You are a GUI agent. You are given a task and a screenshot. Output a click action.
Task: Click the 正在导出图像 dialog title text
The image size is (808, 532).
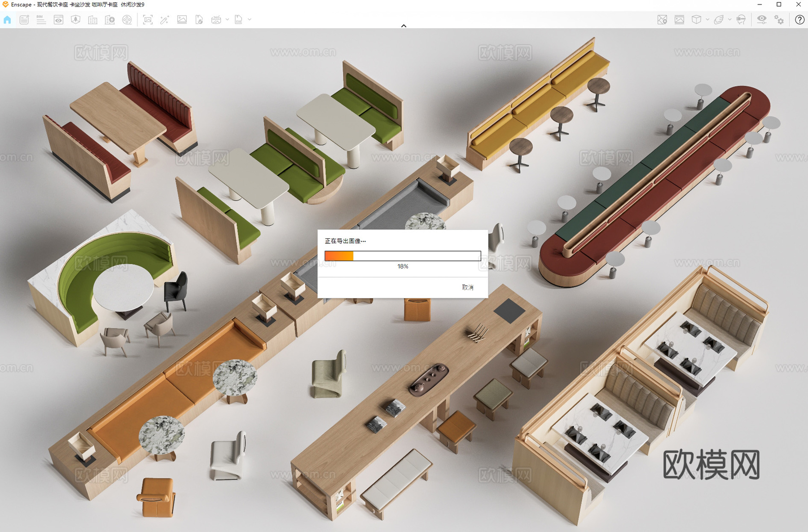(345, 241)
